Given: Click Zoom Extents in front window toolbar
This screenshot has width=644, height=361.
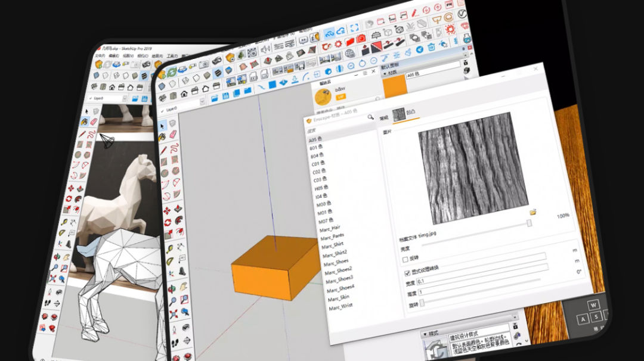Looking at the screenshot, I should point(174,315).
